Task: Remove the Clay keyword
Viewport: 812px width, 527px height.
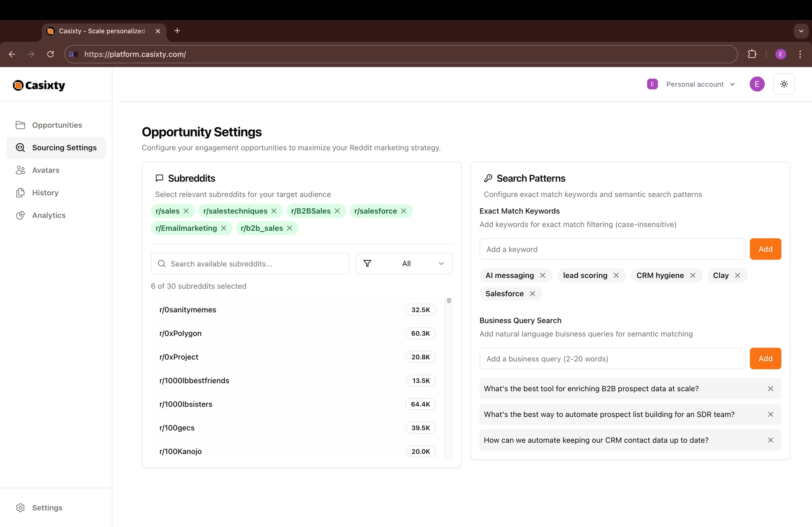Action: click(x=738, y=276)
